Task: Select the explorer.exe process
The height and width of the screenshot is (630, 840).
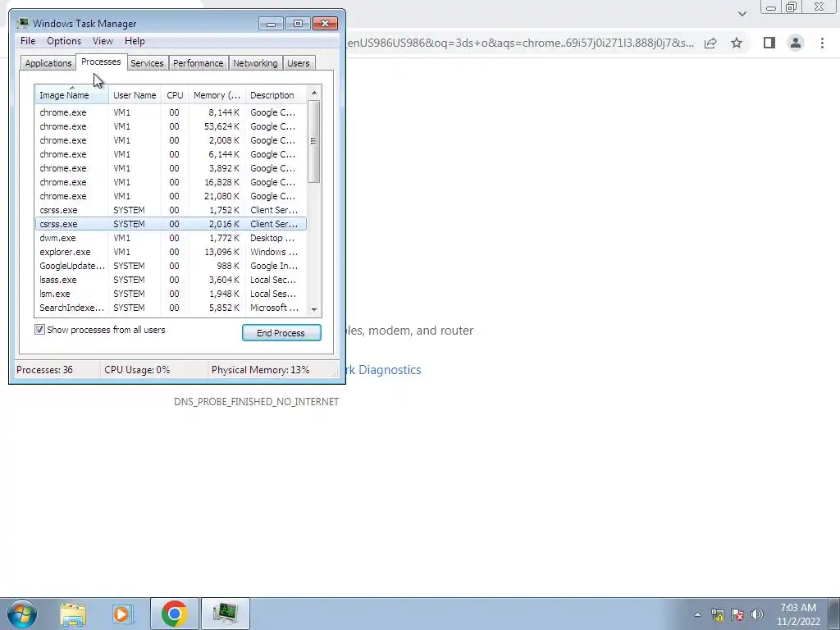Action: (x=171, y=252)
